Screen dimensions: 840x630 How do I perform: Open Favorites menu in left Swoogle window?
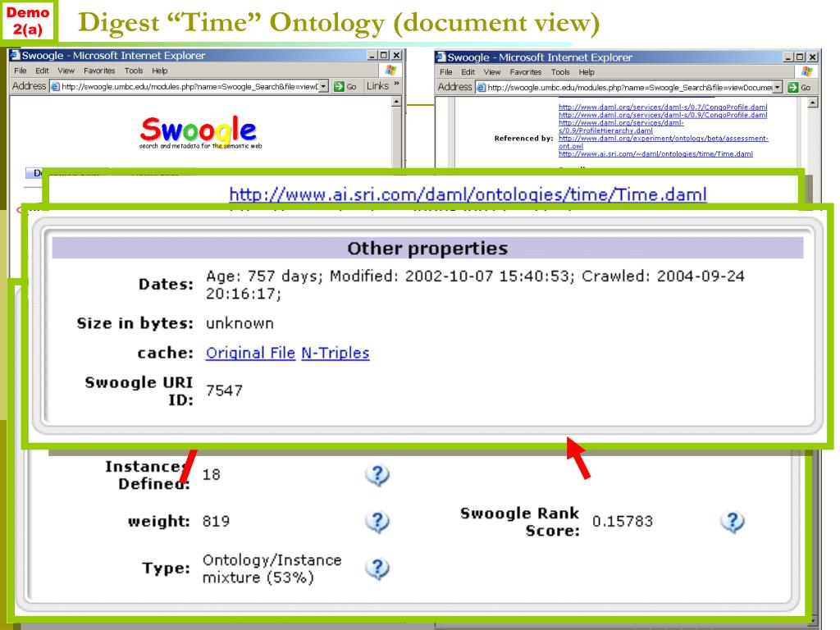[x=99, y=71]
